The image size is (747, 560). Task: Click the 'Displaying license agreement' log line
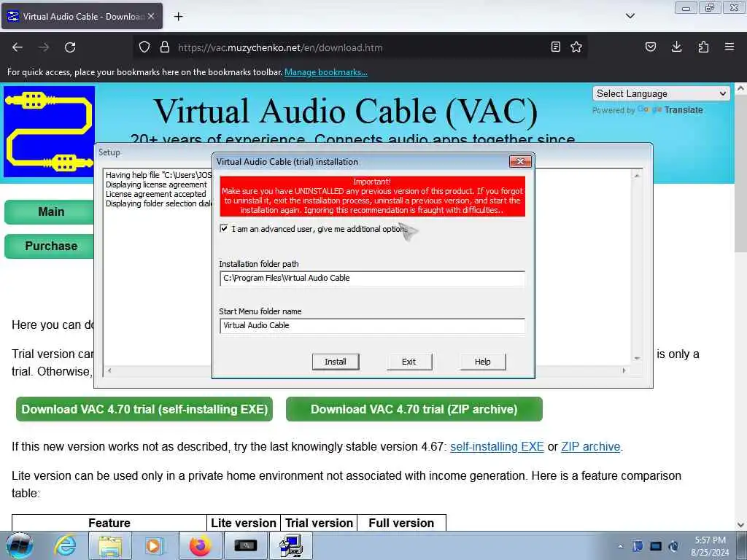coord(156,184)
